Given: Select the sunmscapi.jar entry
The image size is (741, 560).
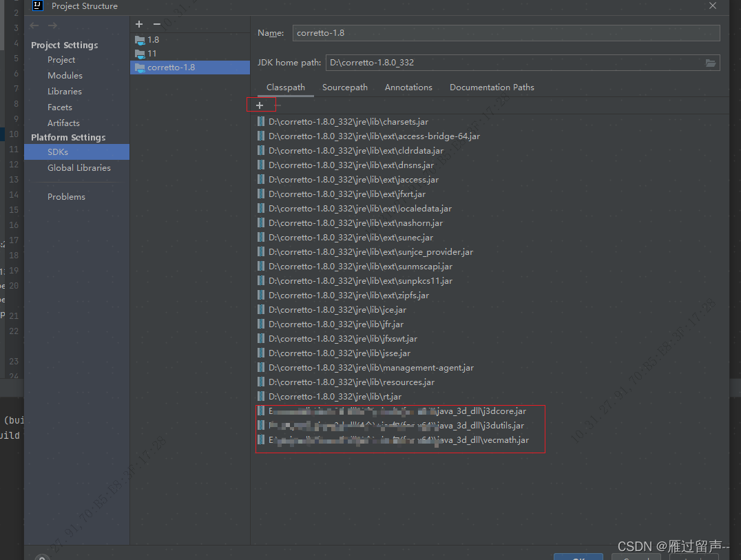Looking at the screenshot, I should (490, 266).
